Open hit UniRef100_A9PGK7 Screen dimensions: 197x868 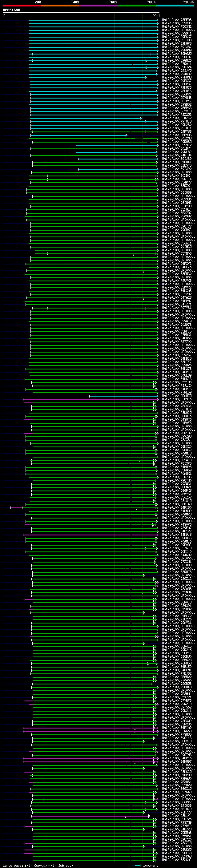coord(177,37)
